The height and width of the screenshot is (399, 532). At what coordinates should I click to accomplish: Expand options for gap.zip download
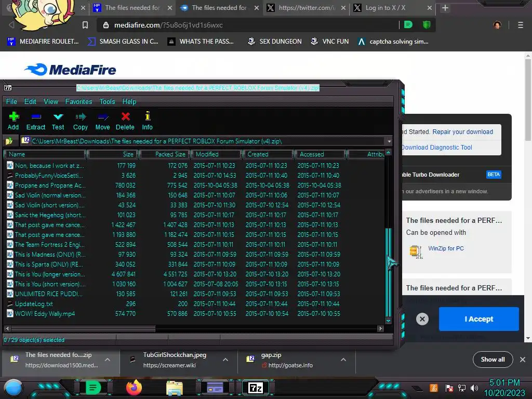(343, 360)
